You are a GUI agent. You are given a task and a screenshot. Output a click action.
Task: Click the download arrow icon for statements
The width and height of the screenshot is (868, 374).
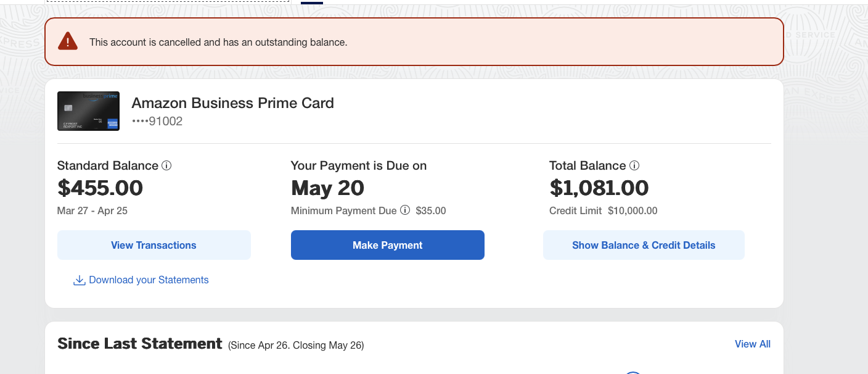(79, 280)
